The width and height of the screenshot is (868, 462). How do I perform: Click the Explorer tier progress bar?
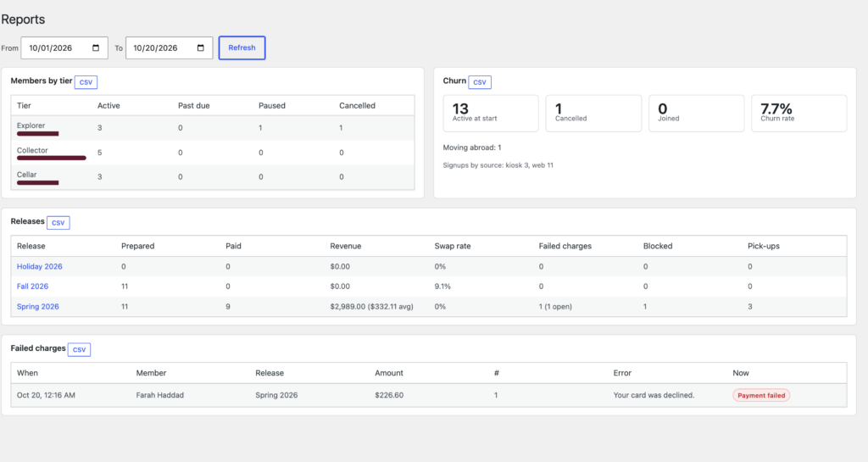click(37, 133)
